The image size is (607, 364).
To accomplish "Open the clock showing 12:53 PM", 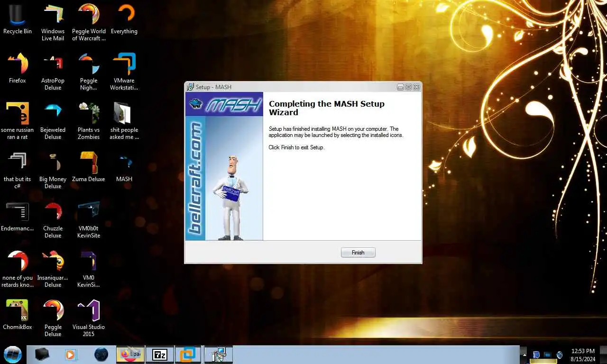I will [583, 355].
